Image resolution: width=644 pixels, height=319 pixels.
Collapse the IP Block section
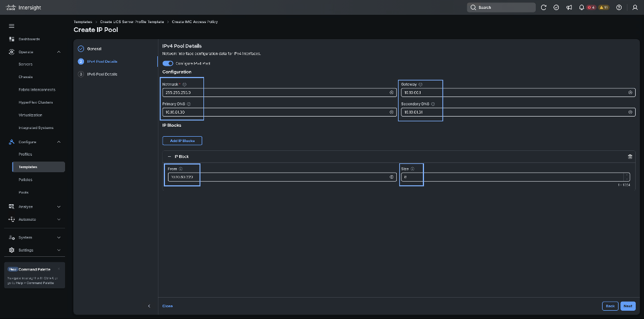[x=169, y=157]
